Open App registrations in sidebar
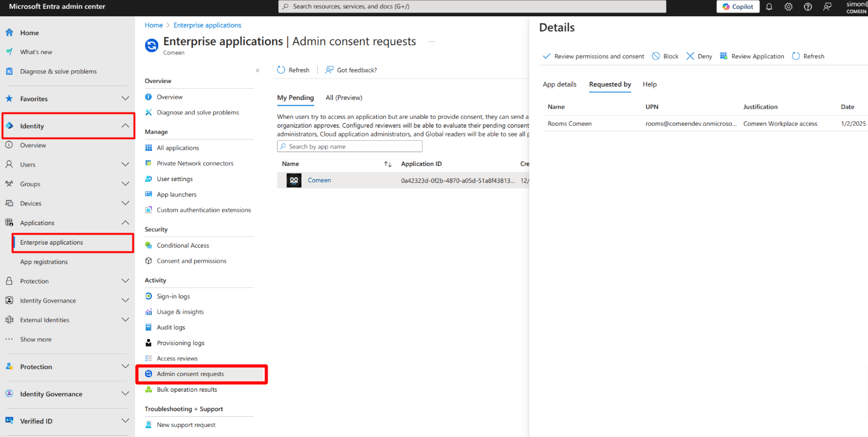868x437 pixels. [44, 262]
